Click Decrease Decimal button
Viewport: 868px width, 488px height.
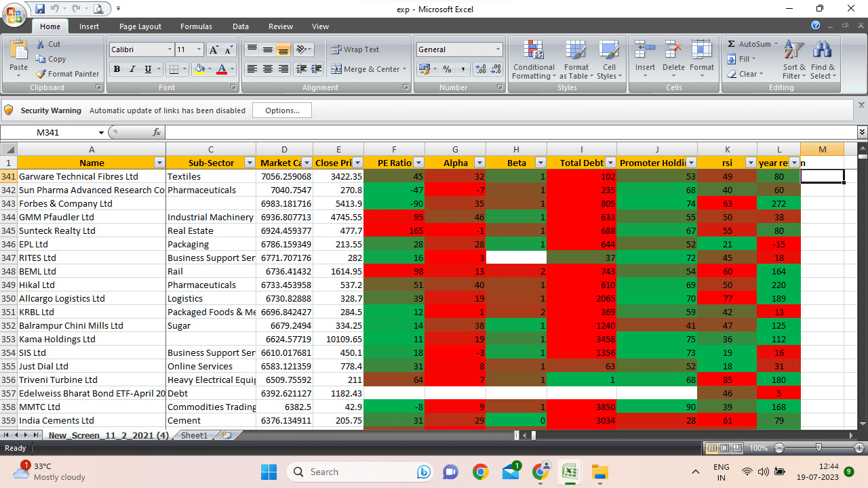coord(496,69)
